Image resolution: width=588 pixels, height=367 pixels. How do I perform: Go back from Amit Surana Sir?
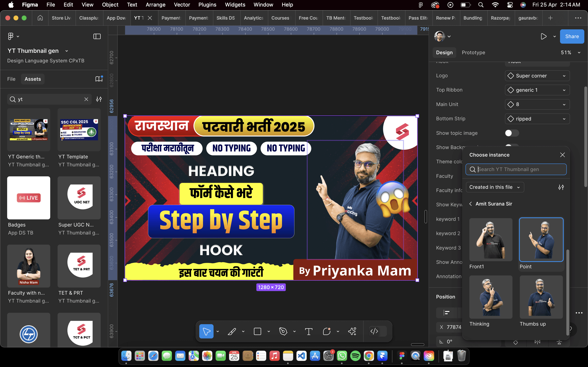point(471,204)
